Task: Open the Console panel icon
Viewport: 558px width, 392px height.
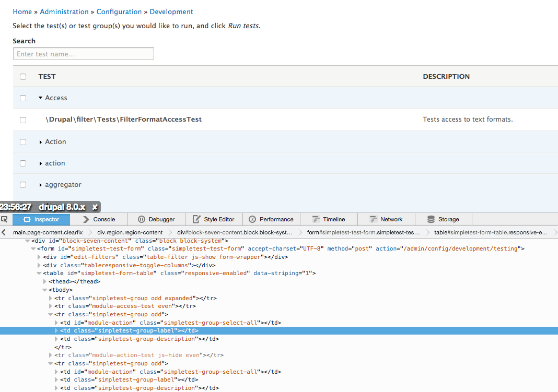Action: click(87, 219)
